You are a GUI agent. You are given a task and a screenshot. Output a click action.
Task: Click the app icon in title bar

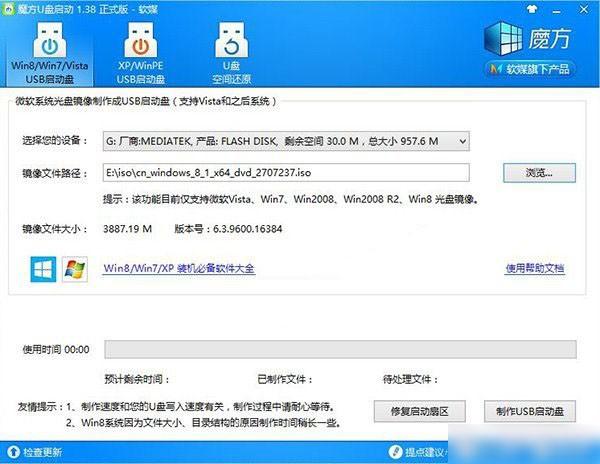point(8,10)
